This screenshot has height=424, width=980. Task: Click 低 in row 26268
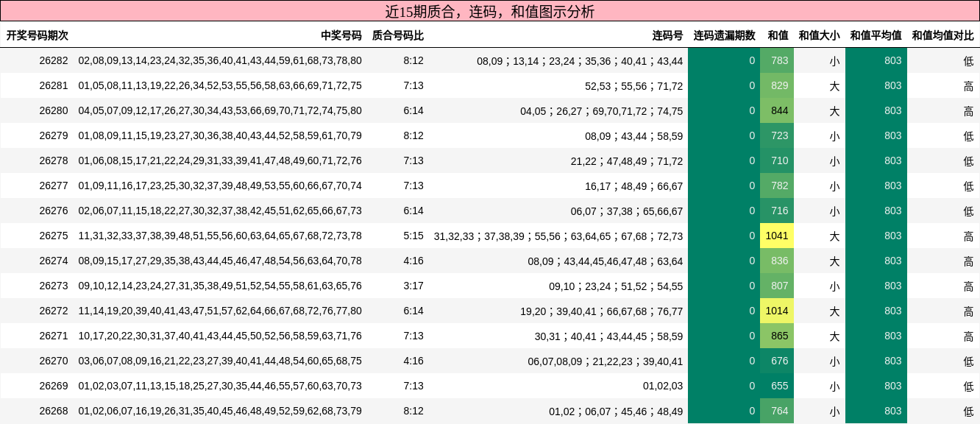pos(968,411)
